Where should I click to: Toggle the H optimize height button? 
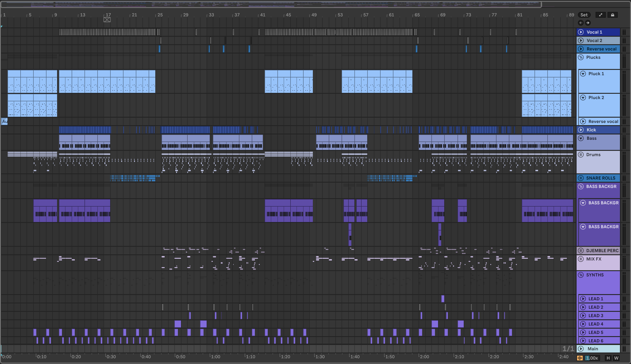(608, 358)
